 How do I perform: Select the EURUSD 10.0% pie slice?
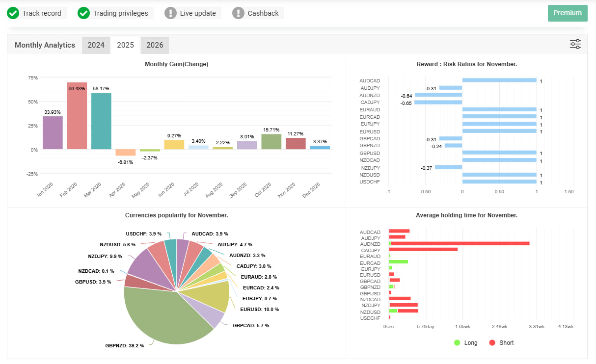tap(211, 297)
